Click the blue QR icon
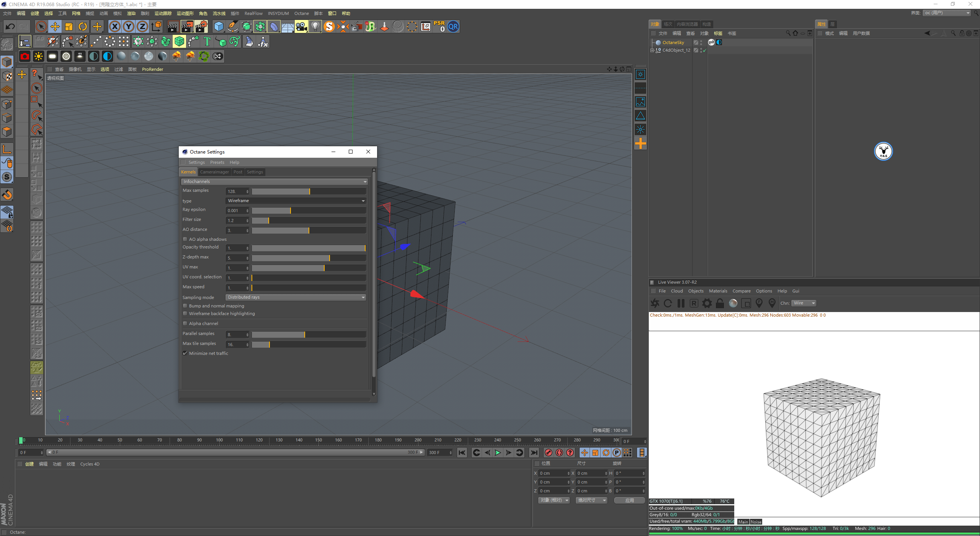Screen dimensions: 980x536 [x=453, y=26]
